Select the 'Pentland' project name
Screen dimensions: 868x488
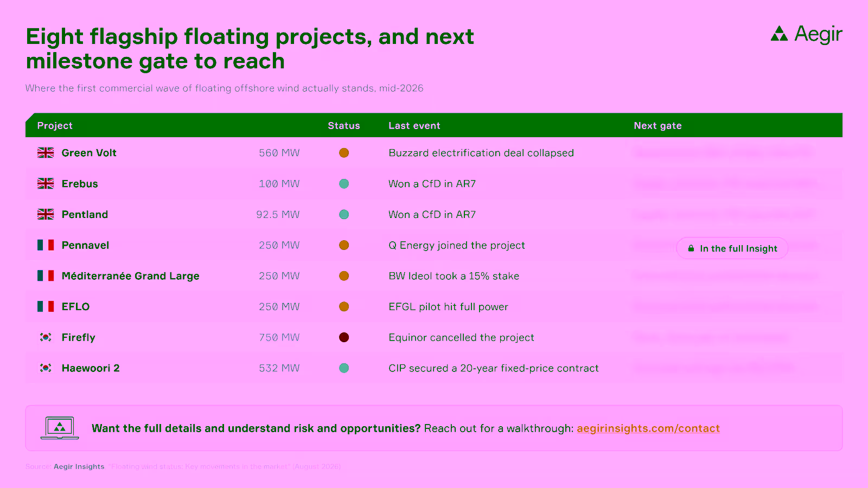point(85,214)
